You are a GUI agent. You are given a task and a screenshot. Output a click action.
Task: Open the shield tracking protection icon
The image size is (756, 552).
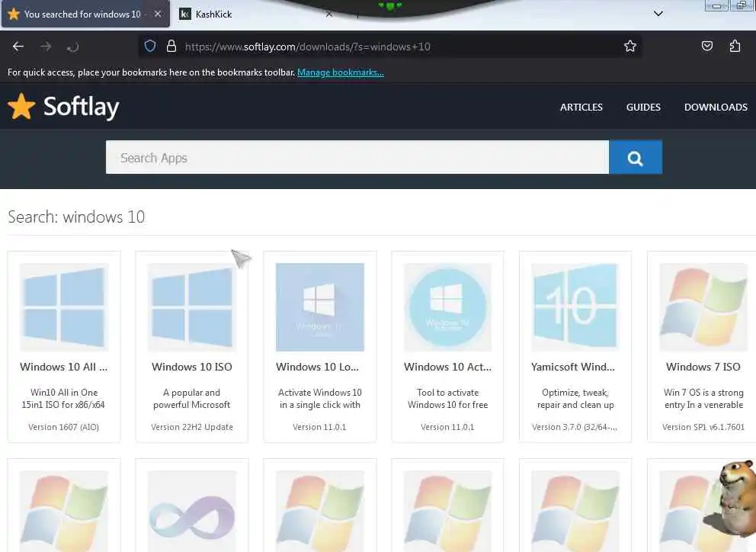150,46
